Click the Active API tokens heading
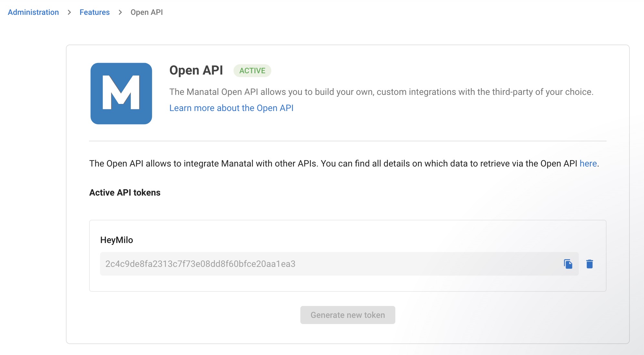The image size is (644, 355). [125, 193]
